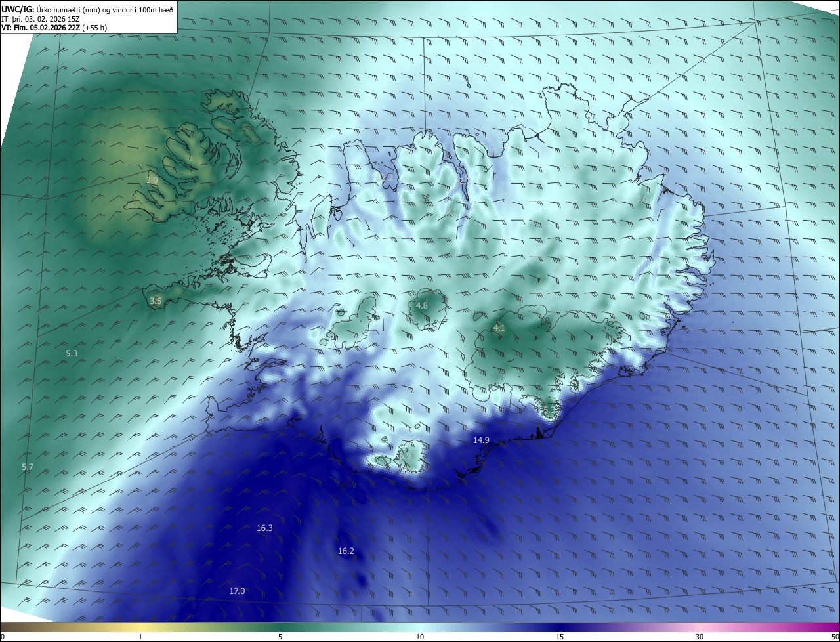Click the '14.9' value on the south coast
The image size is (840, 642).
click(481, 440)
